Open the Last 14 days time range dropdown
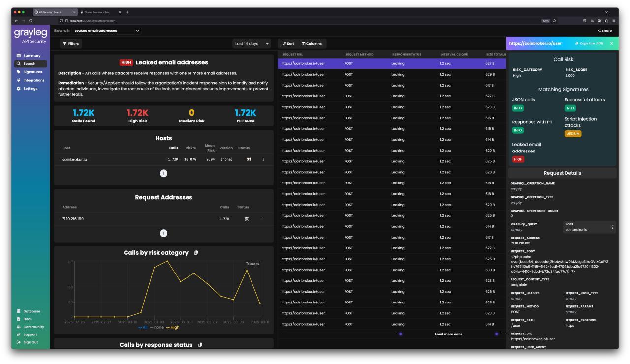Screen dimensions: 630x364 click(253, 44)
